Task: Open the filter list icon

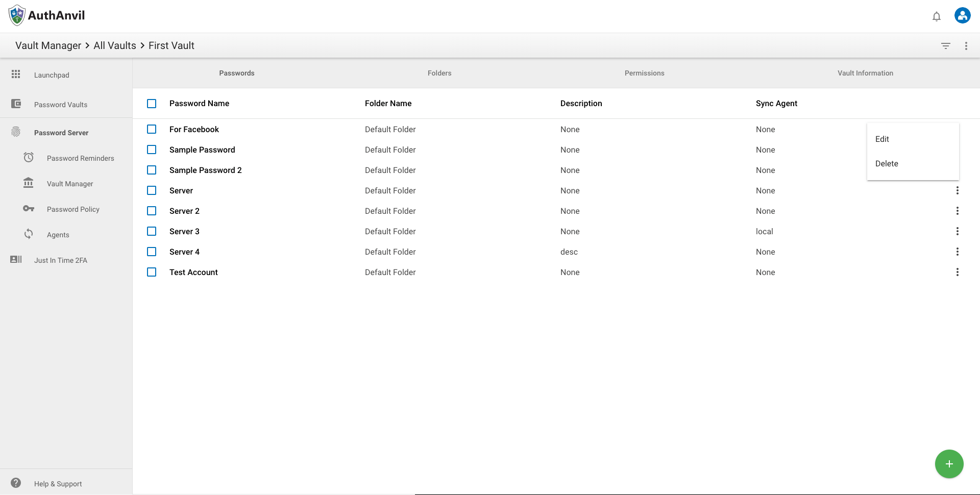Action: tap(946, 46)
